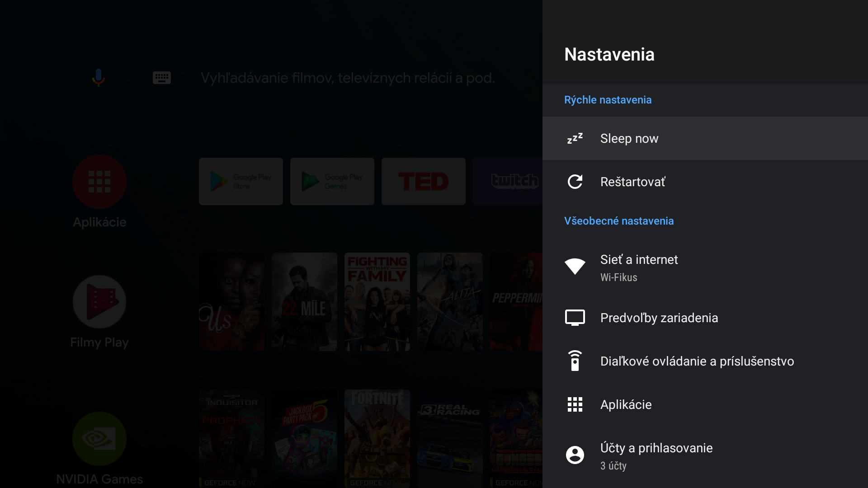Click the remote control icon
868x488 pixels.
[x=575, y=361]
